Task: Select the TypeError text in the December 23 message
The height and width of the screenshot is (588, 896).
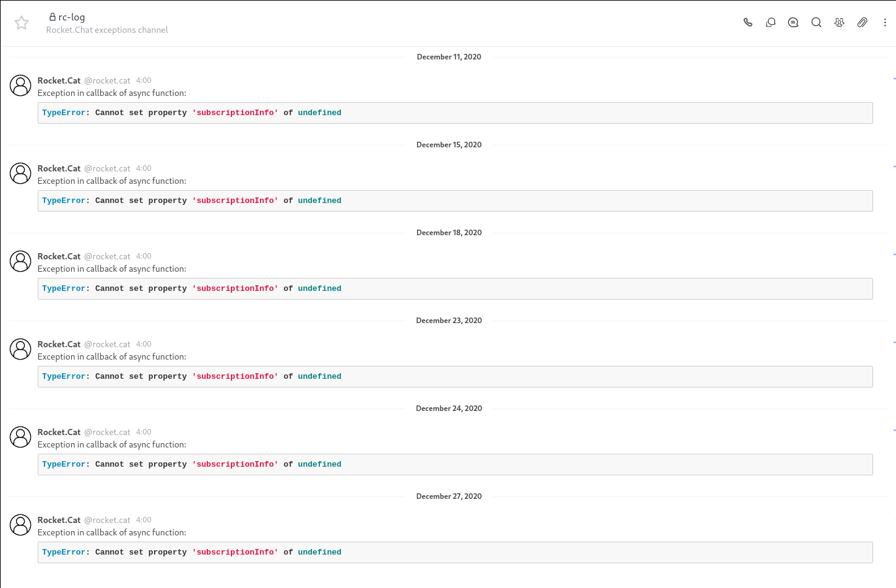Action: [63, 376]
